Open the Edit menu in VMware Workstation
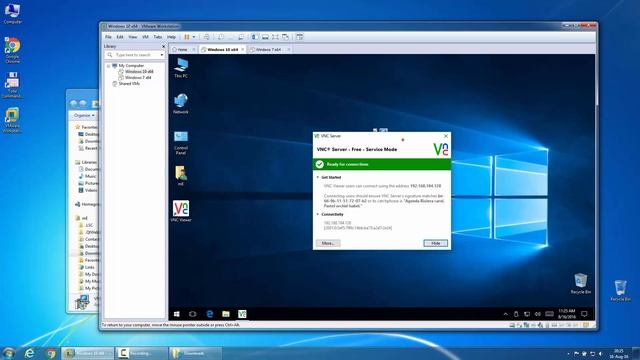The height and width of the screenshot is (360, 640). [x=120, y=37]
